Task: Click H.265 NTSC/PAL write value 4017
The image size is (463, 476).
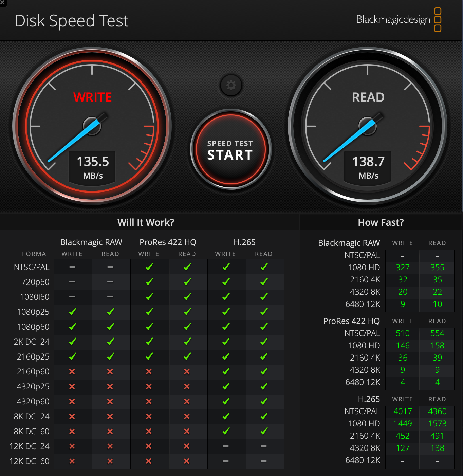Action: click(403, 411)
